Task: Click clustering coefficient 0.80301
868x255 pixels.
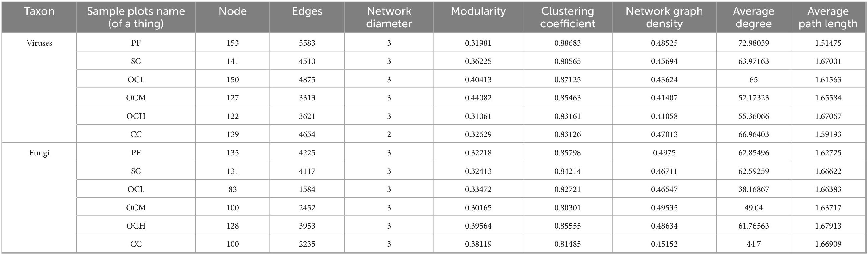Action: (567, 207)
